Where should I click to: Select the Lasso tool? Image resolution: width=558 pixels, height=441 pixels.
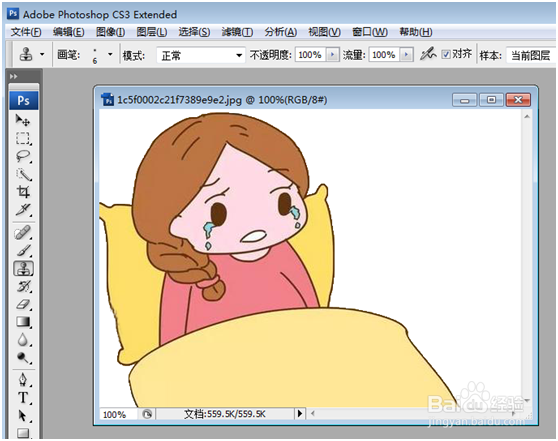(x=23, y=156)
